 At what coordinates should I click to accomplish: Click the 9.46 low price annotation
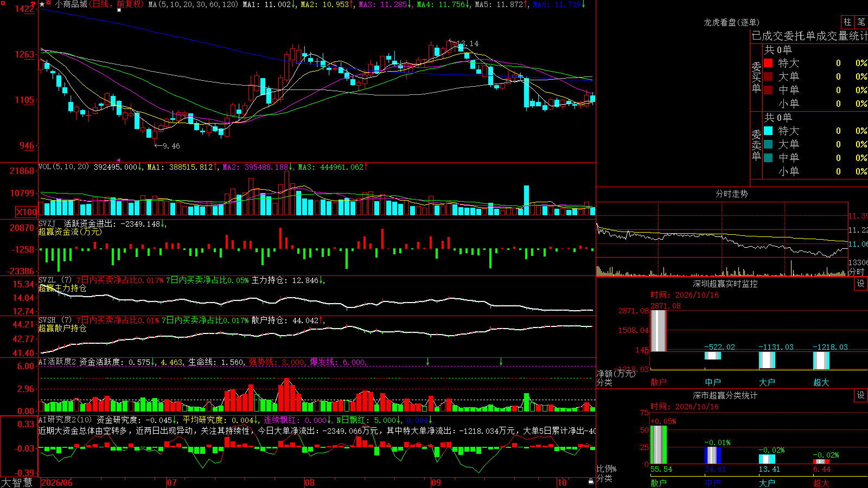point(171,146)
